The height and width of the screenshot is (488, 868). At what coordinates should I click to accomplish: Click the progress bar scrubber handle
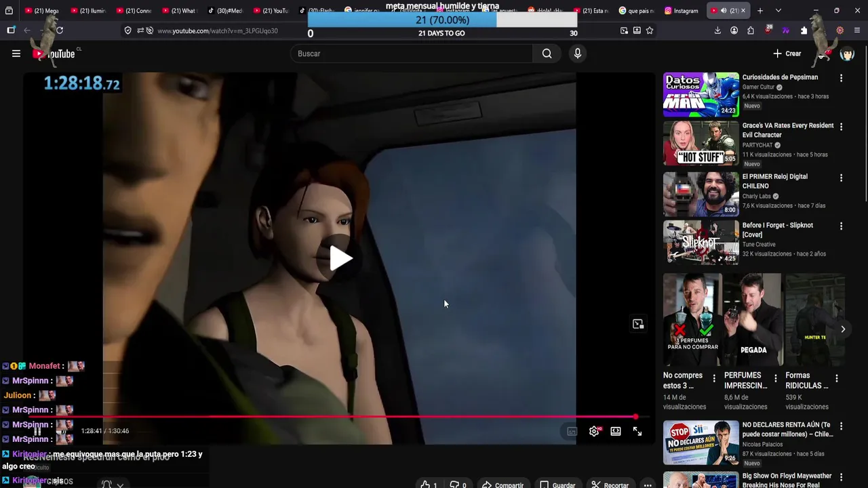click(x=635, y=417)
